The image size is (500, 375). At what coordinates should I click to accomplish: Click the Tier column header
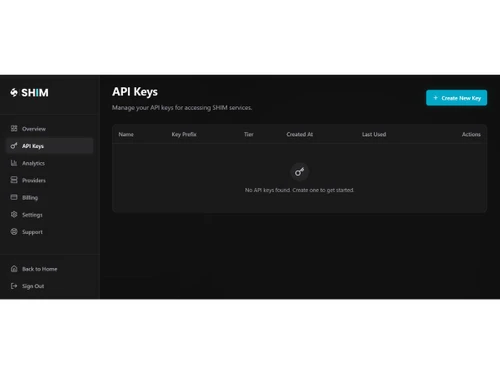pyautogui.click(x=249, y=134)
